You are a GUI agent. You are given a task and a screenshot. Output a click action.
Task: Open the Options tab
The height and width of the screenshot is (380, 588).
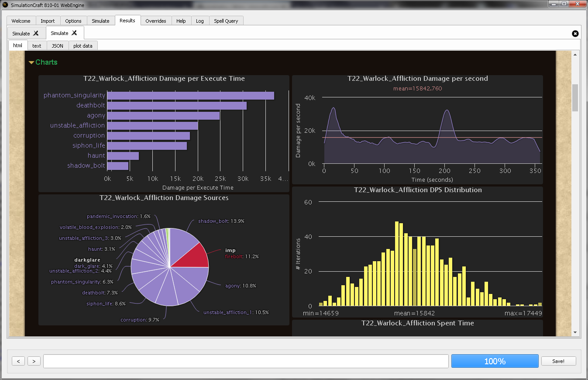pyautogui.click(x=73, y=21)
